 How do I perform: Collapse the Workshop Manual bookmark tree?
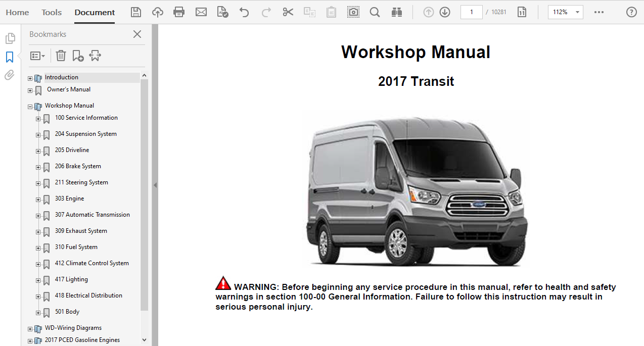point(30,107)
